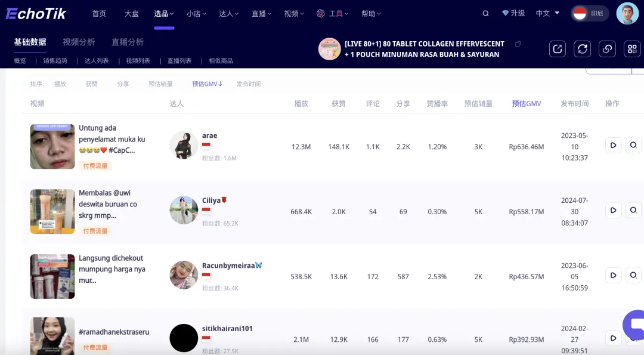Copy the product title with copy icon

(518, 44)
